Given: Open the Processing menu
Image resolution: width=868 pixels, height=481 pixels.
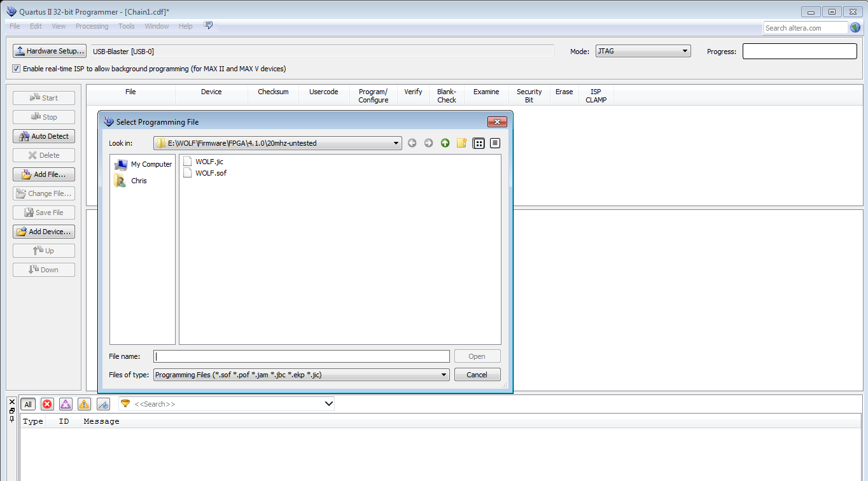Looking at the screenshot, I should (x=92, y=26).
